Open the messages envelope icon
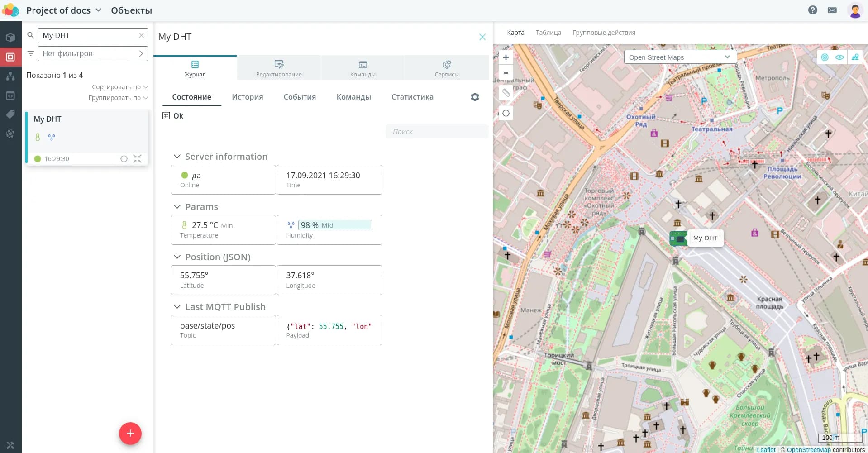This screenshot has height=453, width=868. click(x=832, y=10)
